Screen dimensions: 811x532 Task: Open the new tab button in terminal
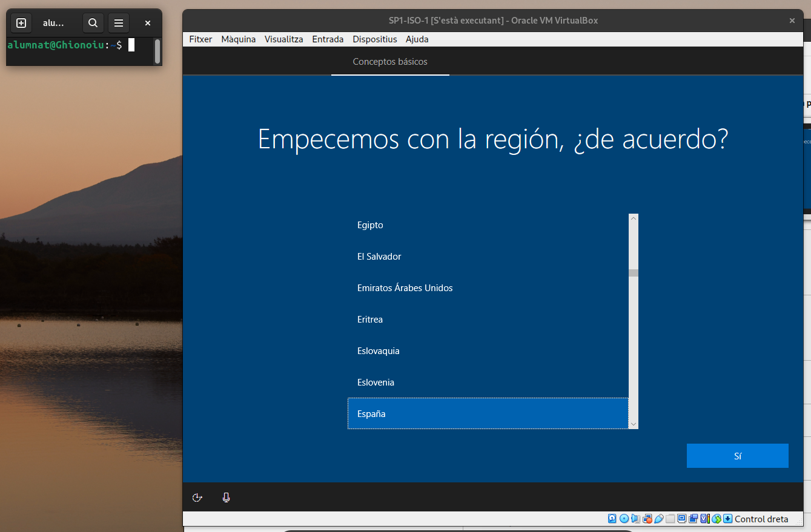point(21,23)
